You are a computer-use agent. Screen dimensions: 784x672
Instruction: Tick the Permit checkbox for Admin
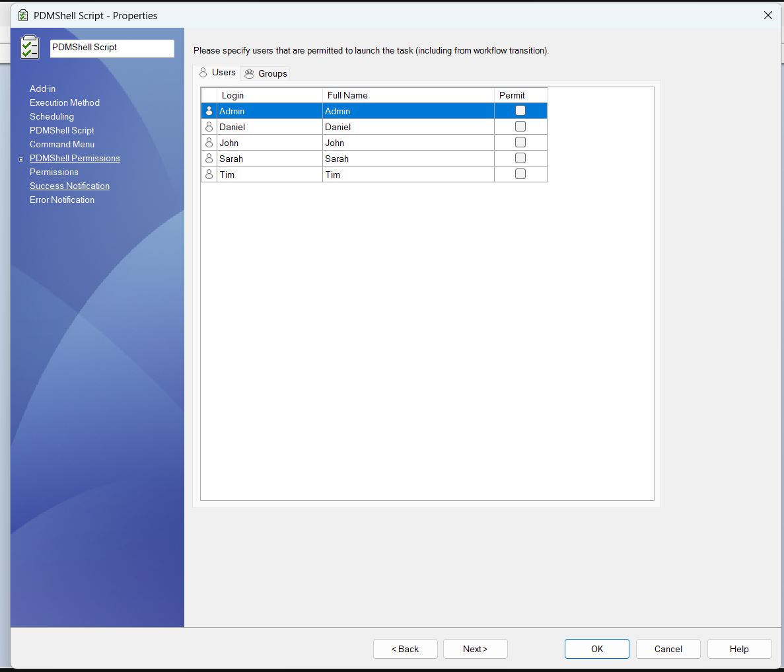point(520,110)
